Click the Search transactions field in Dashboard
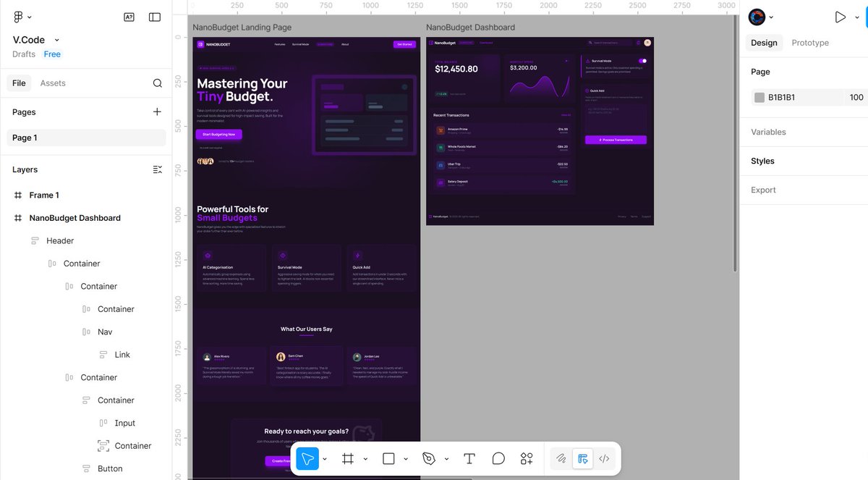The height and width of the screenshot is (480, 868). pos(609,43)
